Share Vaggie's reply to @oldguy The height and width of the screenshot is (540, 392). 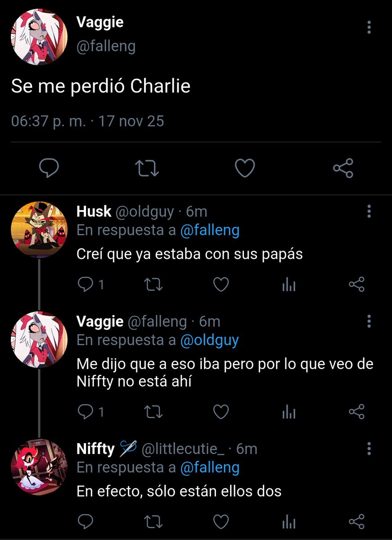pos(356,412)
